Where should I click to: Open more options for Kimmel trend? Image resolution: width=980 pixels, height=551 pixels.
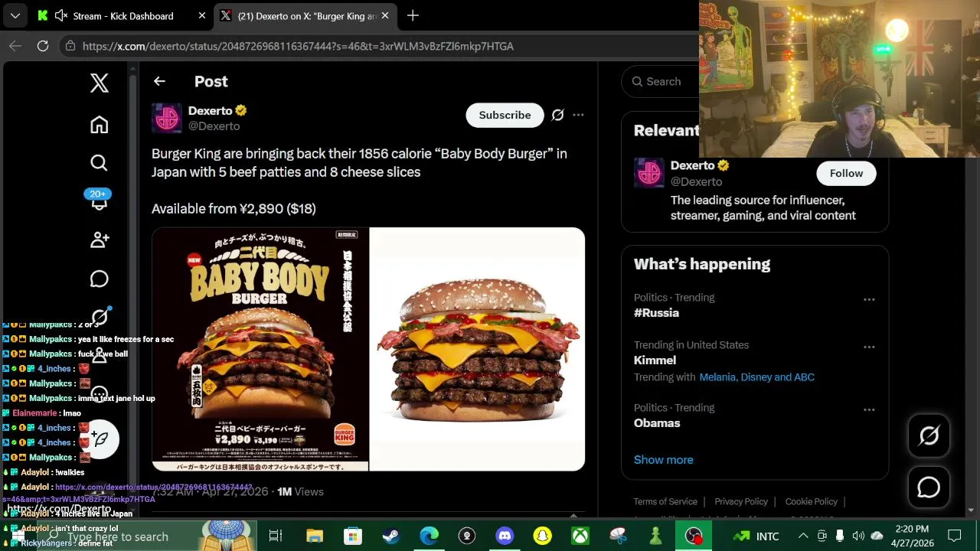[x=869, y=347]
